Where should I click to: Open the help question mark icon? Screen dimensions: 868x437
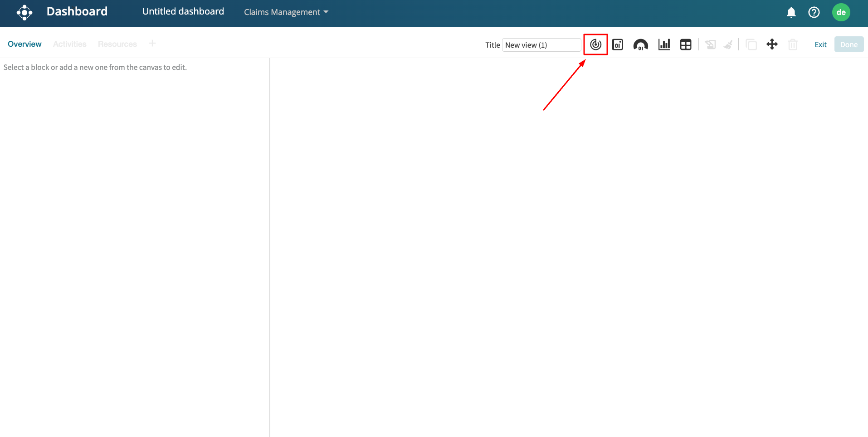[814, 12]
